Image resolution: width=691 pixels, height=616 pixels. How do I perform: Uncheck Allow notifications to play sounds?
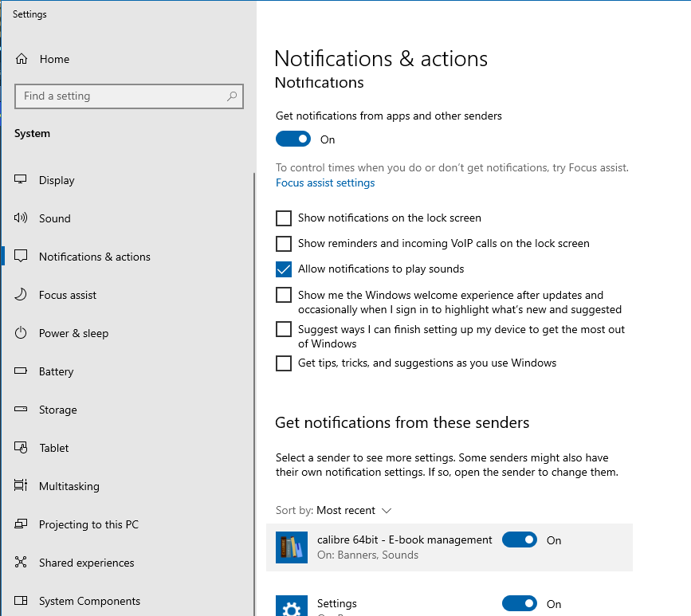coord(284,269)
